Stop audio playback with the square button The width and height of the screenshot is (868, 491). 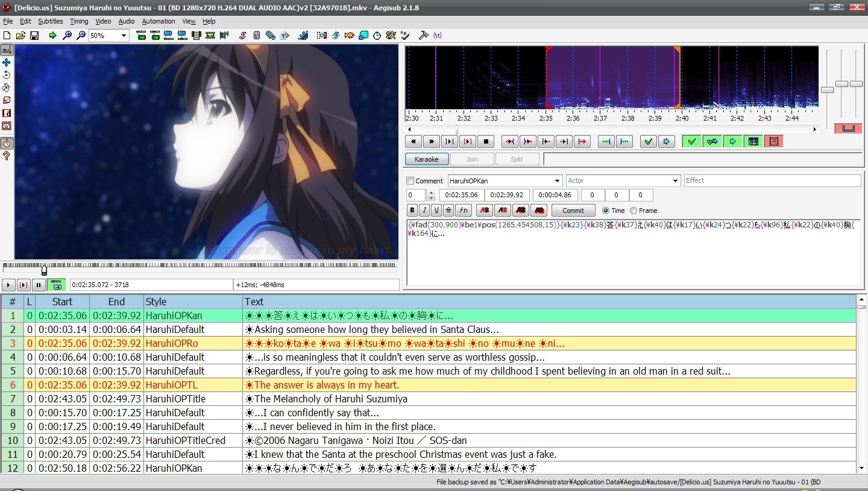(x=486, y=142)
